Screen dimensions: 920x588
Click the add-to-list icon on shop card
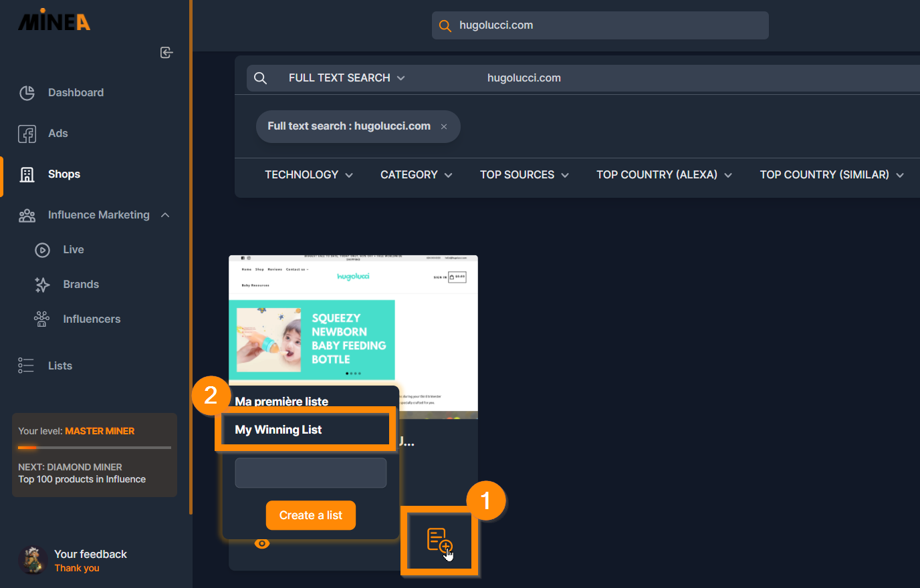click(x=439, y=540)
